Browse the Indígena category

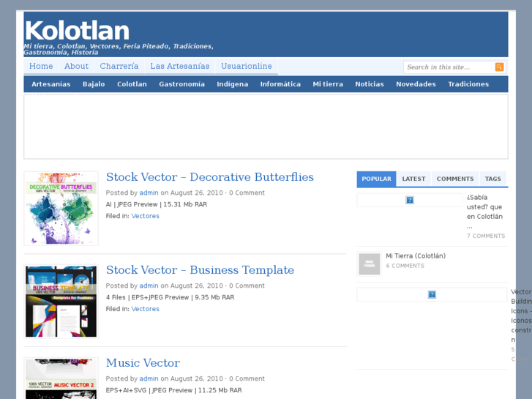[233, 84]
